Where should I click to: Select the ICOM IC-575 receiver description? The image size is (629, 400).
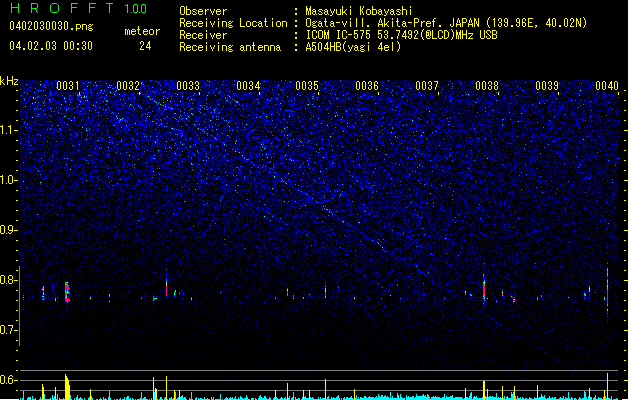click(x=401, y=35)
